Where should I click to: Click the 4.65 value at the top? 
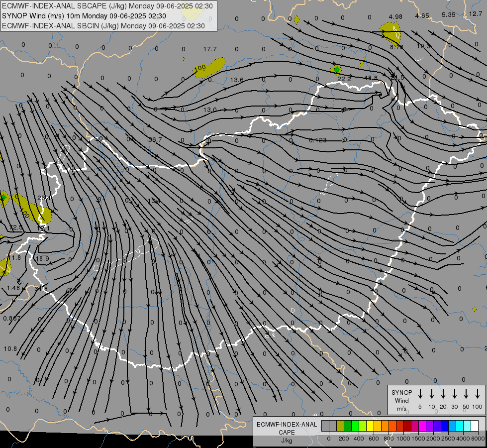422,15
